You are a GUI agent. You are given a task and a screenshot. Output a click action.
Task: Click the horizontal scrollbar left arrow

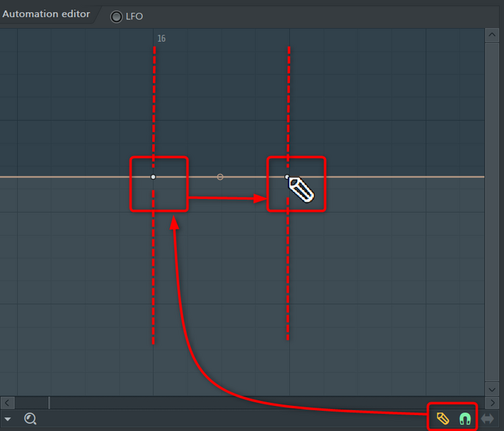(x=6, y=402)
